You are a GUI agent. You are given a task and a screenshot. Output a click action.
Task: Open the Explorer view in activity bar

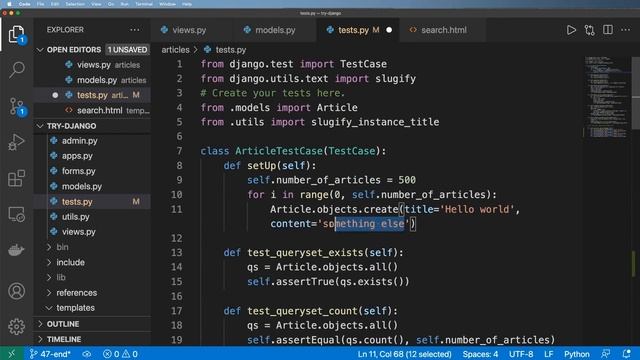(x=16, y=35)
